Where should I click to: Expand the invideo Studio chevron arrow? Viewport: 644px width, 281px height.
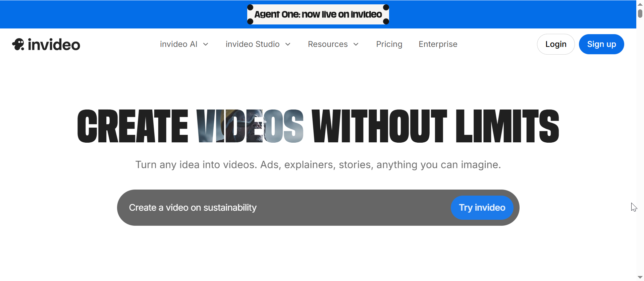[288, 44]
